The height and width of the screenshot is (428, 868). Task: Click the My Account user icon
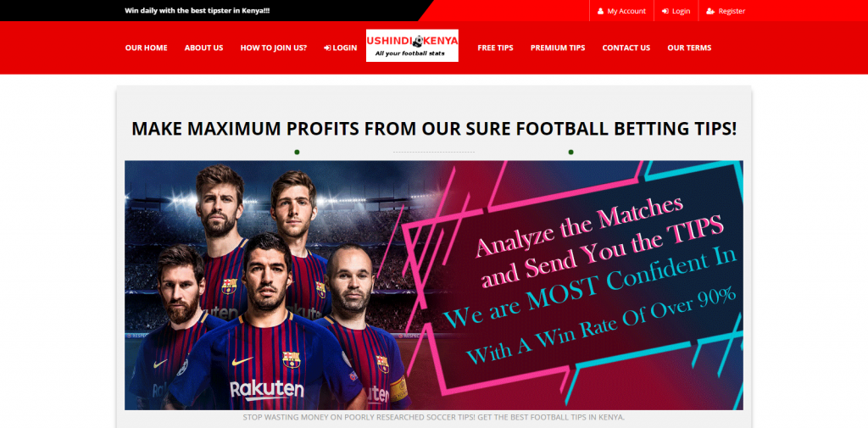click(601, 11)
